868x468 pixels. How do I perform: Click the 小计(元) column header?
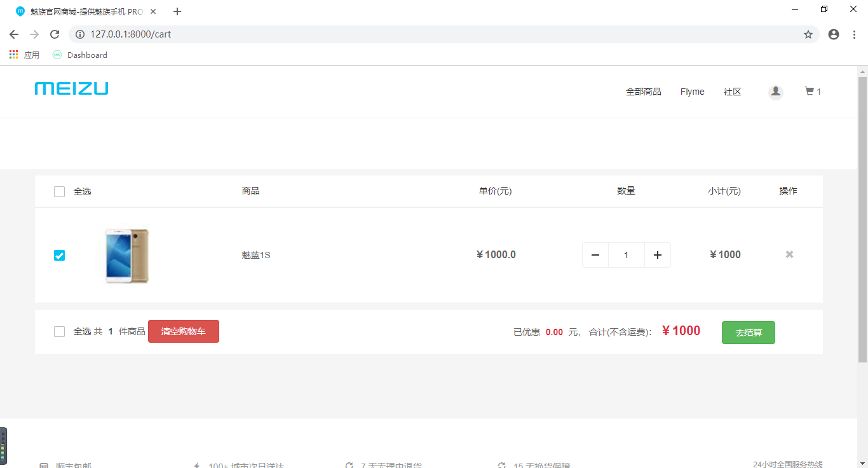(x=724, y=191)
